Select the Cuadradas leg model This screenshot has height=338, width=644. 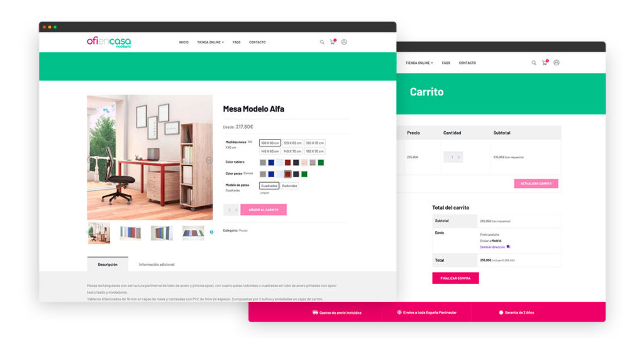(x=269, y=186)
